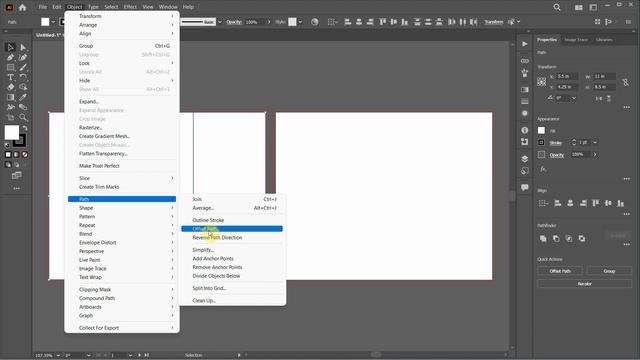
Task: Toggle constrain width and height proportions
Action: pos(625,82)
